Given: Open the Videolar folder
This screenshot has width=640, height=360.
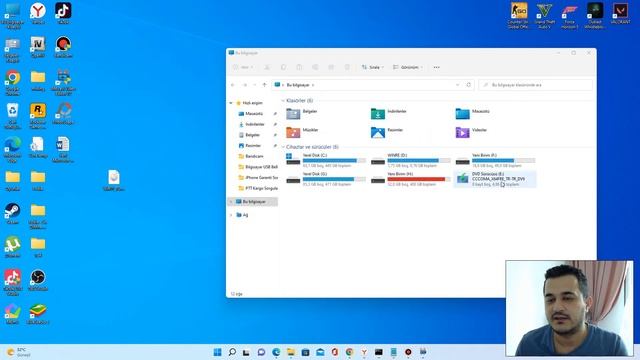Looking at the screenshot, I should (471, 132).
